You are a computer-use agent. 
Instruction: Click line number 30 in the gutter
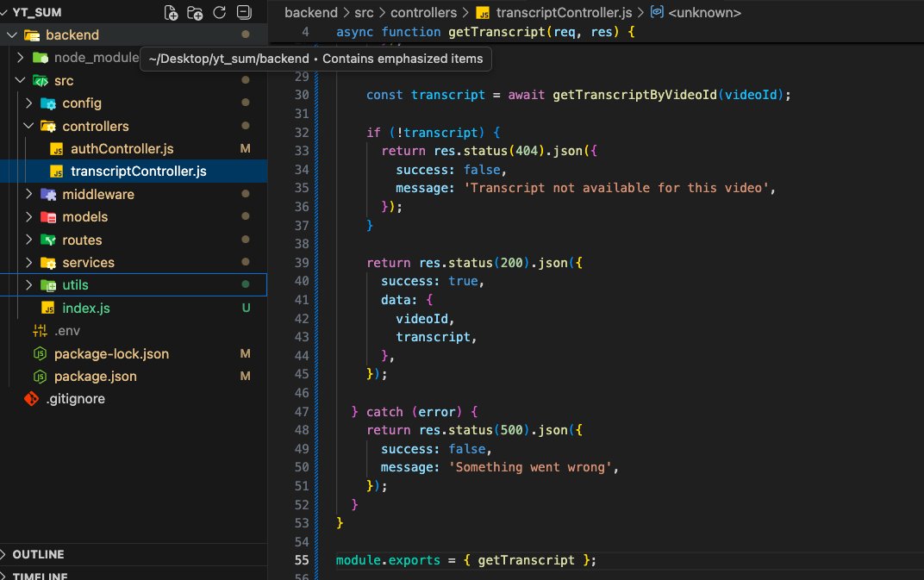point(302,95)
